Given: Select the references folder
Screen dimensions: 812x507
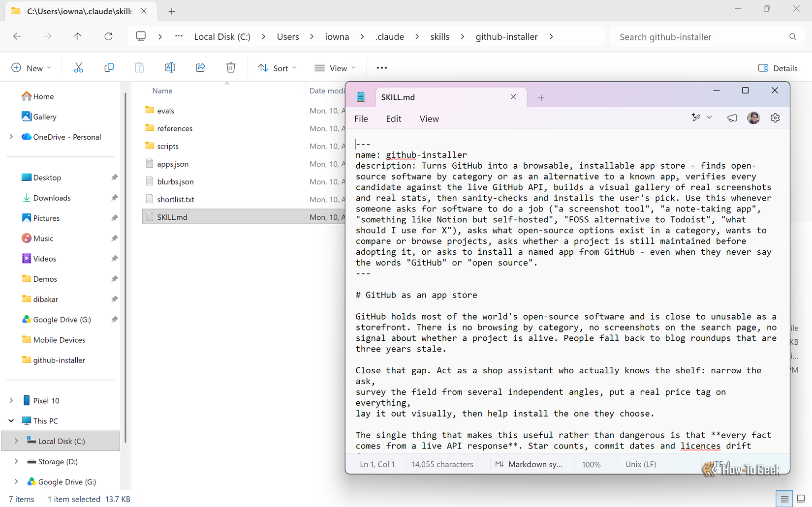Looking at the screenshot, I should point(175,128).
